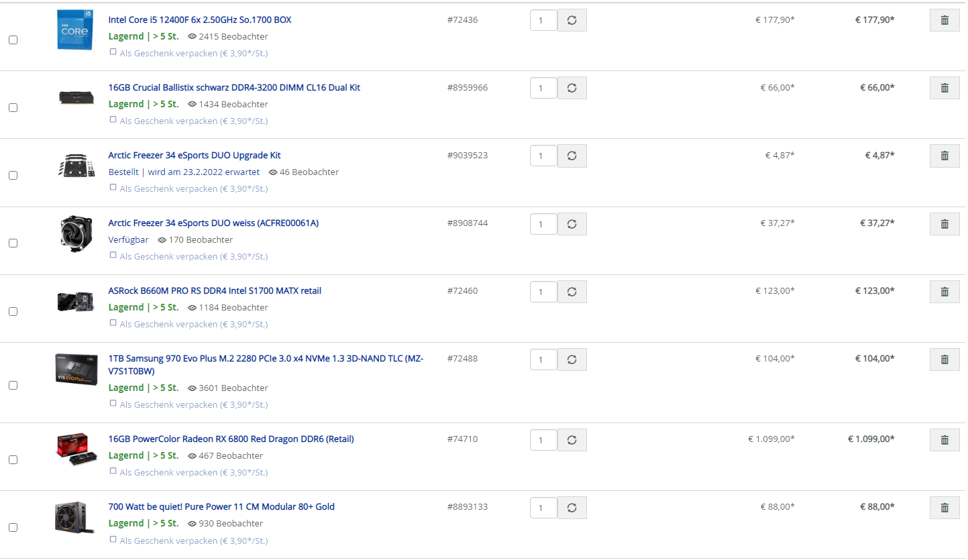Screen dimensions: 968x560
Task: Refresh quantity for Arctic Freezer Upgrade Kit
Action: tap(572, 156)
